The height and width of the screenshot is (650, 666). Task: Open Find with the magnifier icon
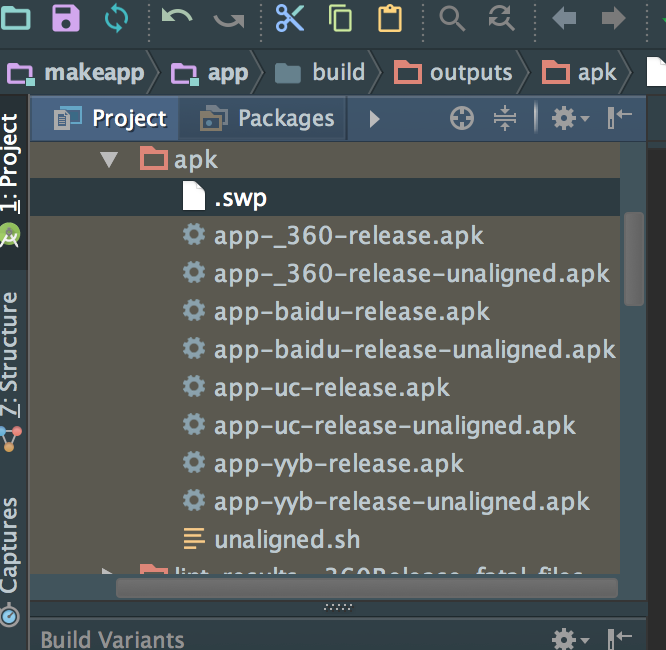(x=452, y=17)
